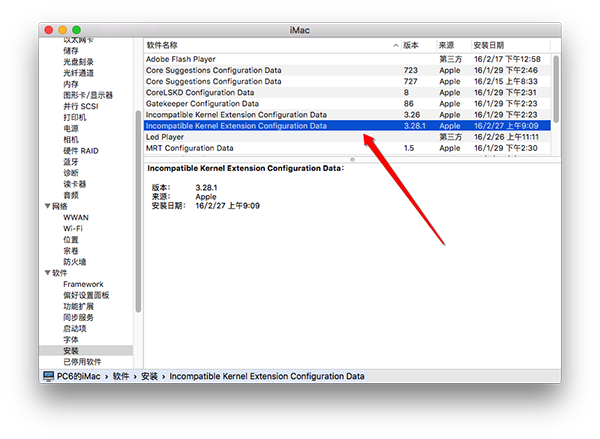This screenshot has height=439, width=600.
Task: Click the split-pane divider handle dot
Action: pos(352,160)
